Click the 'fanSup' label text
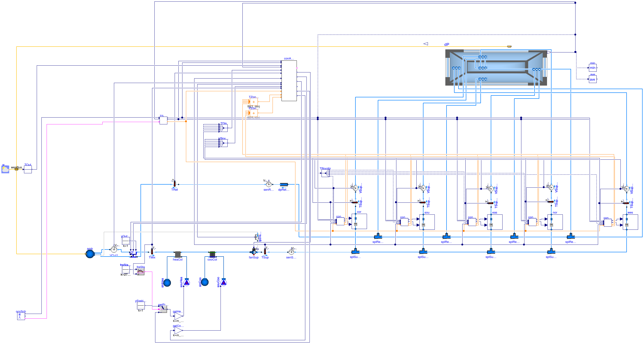This screenshot has width=644, height=344. point(254,257)
